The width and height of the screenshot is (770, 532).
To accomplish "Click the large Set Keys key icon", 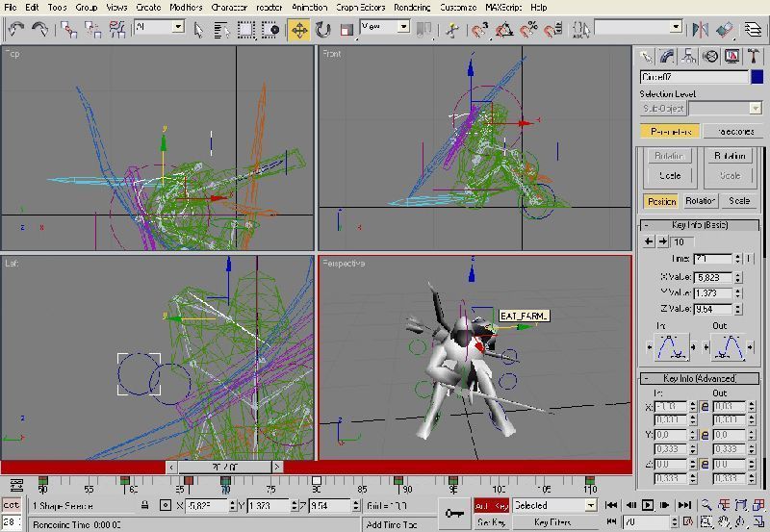I will click(454, 514).
